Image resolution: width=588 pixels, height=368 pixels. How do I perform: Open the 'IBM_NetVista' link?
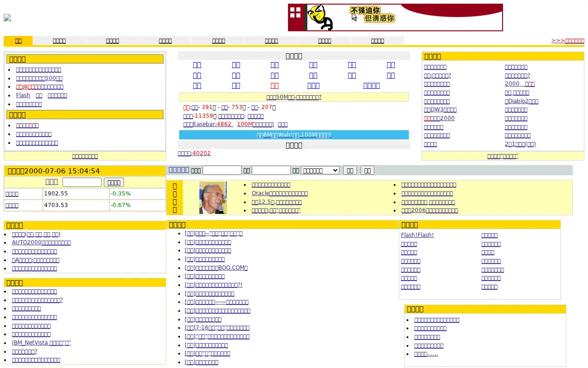tap(41, 343)
